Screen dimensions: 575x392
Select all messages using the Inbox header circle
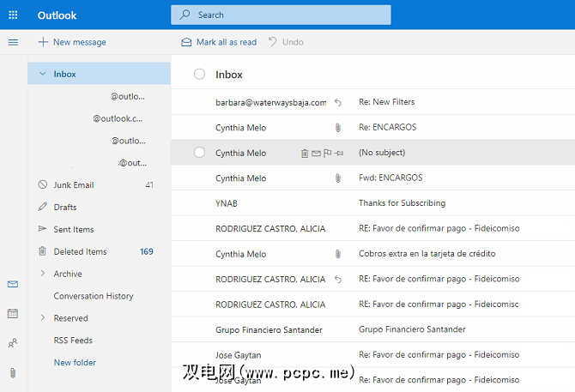point(200,75)
